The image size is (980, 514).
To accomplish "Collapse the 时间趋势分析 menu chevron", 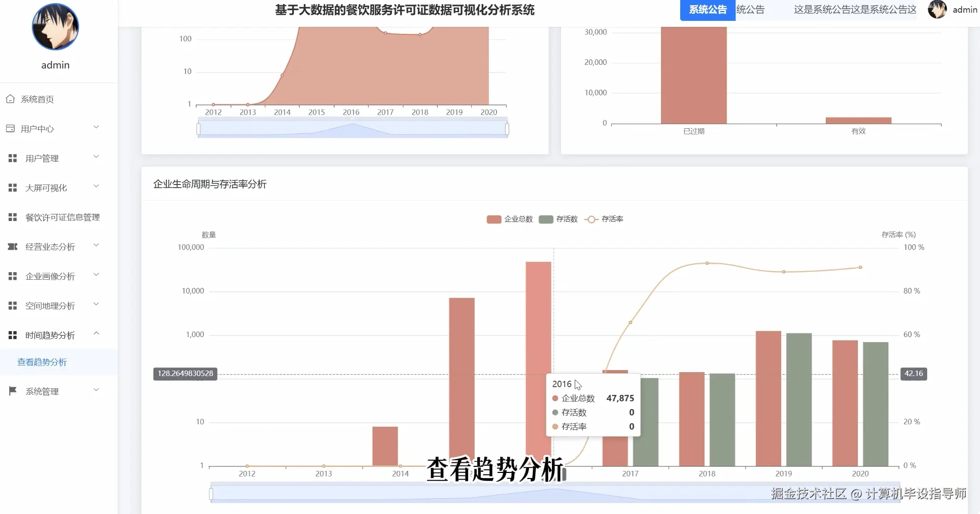I will tap(96, 334).
